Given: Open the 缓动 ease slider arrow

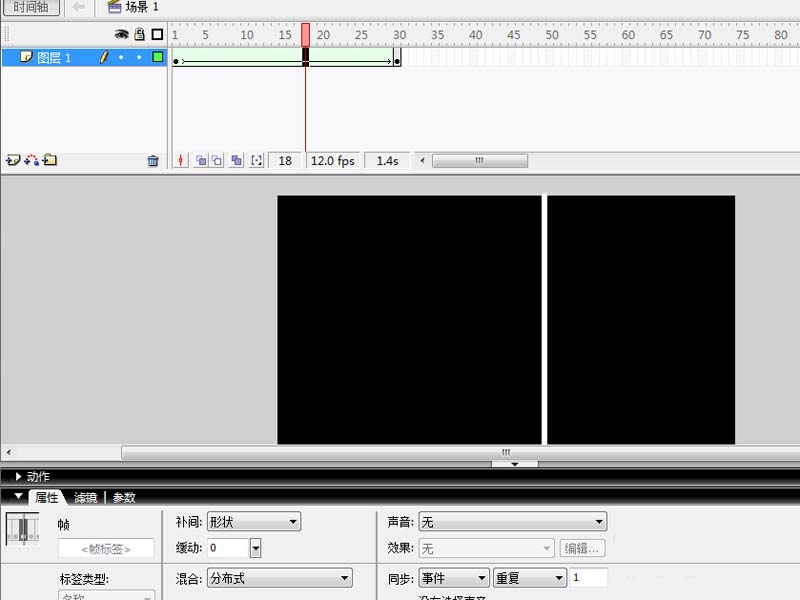Looking at the screenshot, I should tap(256, 548).
